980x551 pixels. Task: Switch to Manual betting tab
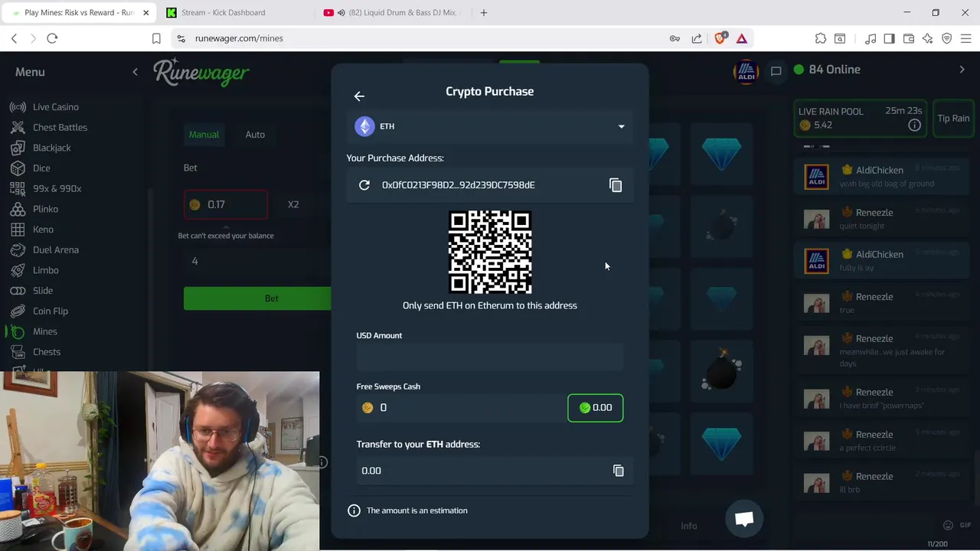click(x=204, y=135)
